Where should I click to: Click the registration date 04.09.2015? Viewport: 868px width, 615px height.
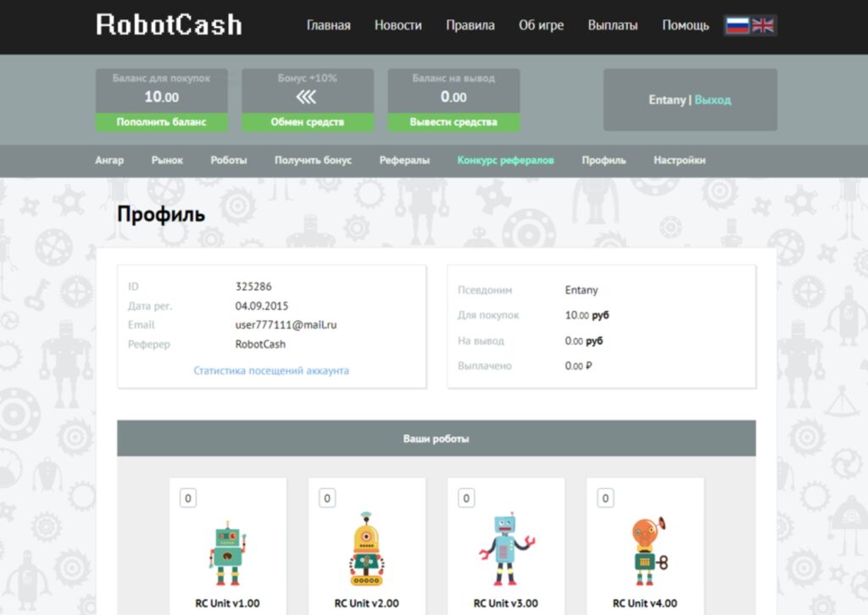pyautogui.click(x=262, y=306)
